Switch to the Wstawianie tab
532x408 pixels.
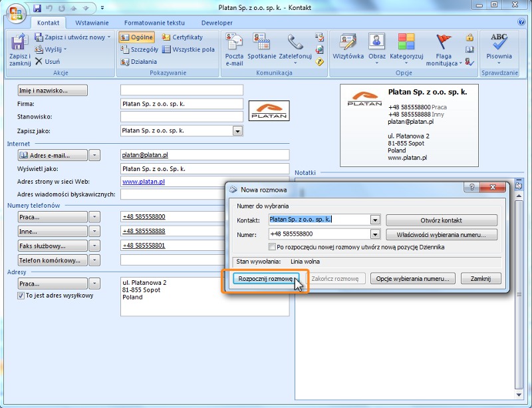tap(92, 23)
